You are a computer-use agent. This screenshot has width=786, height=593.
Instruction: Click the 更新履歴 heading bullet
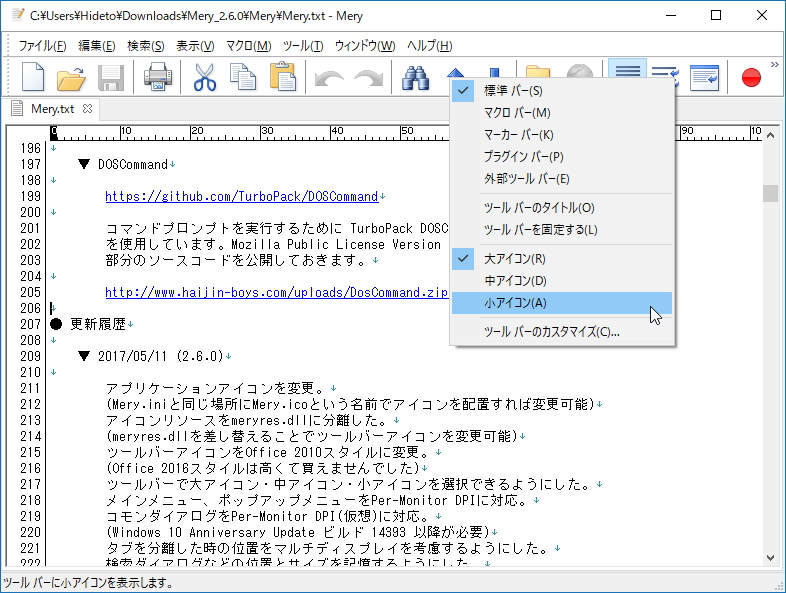(56, 324)
